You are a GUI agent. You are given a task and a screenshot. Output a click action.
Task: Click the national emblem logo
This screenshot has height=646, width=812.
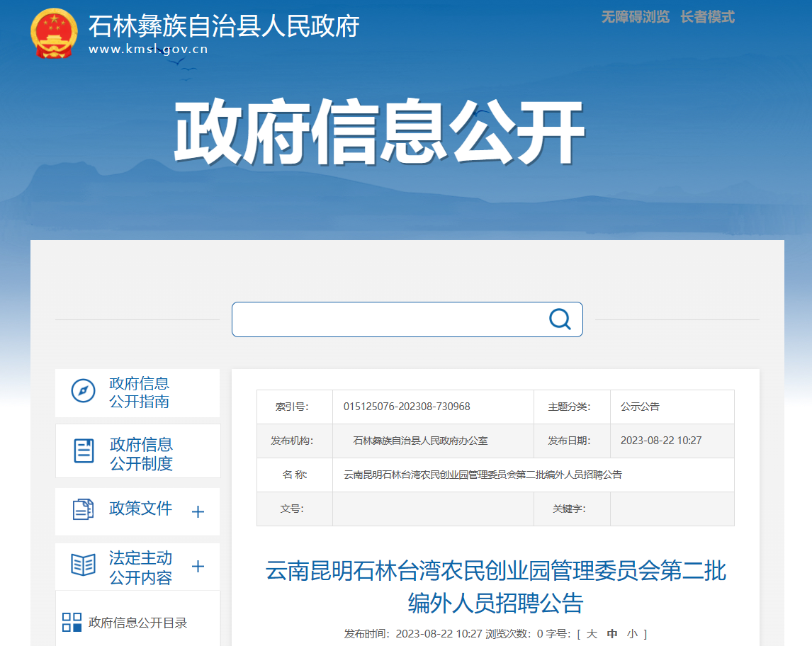[x=54, y=33]
